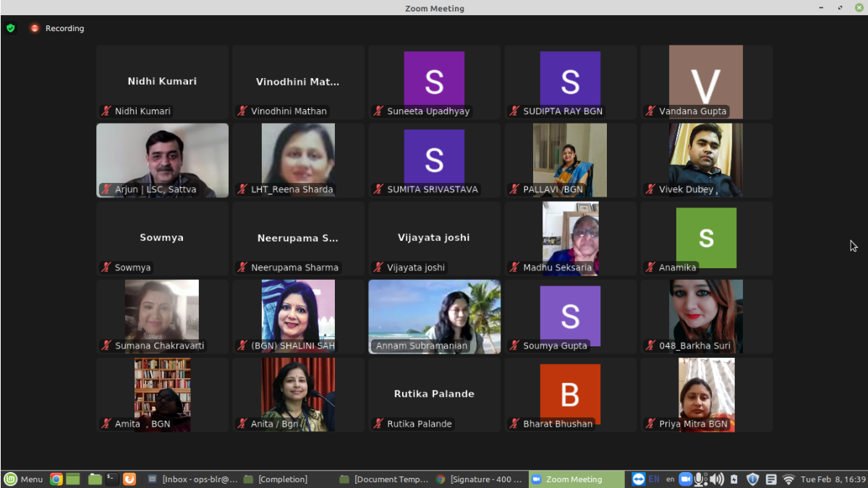Click the microphone icon in system tray
868x488 pixels.
coord(700,479)
